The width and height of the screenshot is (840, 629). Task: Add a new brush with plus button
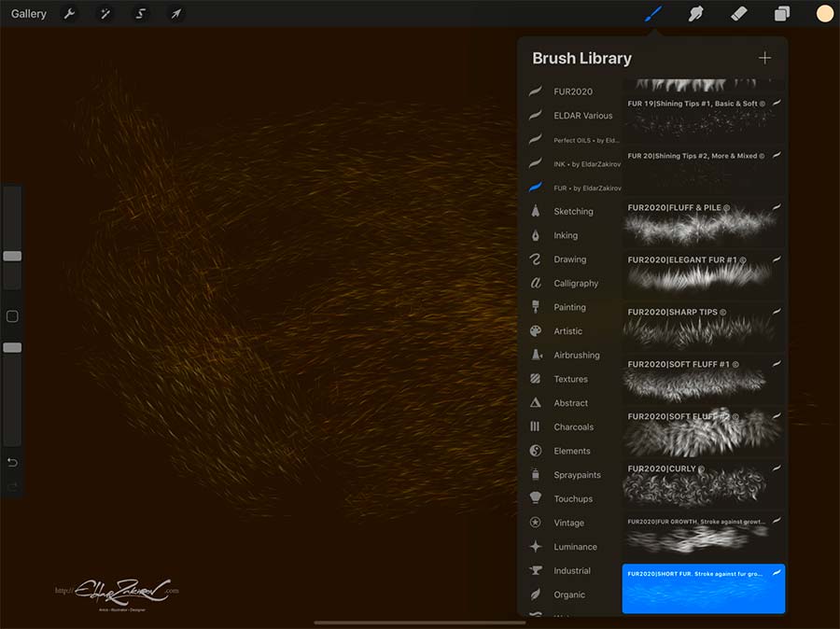point(765,58)
